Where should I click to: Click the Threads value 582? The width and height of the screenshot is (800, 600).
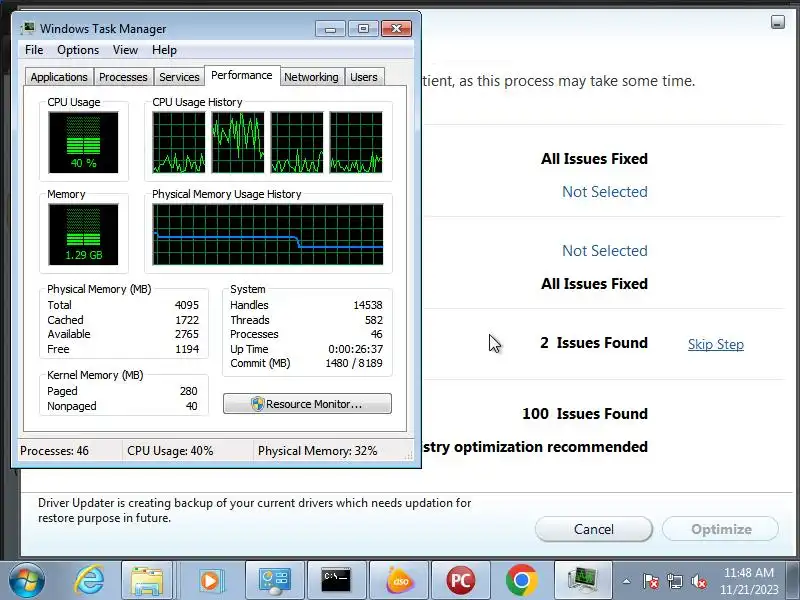click(x=373, y=320)
